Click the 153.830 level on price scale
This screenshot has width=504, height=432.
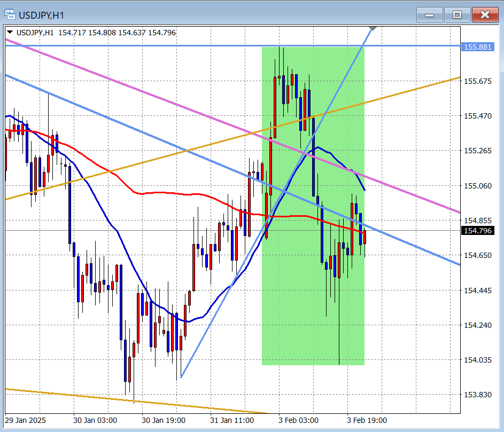click(x=477, y=395)
